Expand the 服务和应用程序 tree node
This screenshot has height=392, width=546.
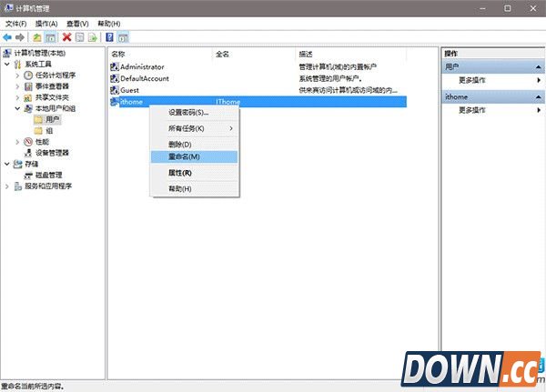pyautogui.click(x=7, y=186)
